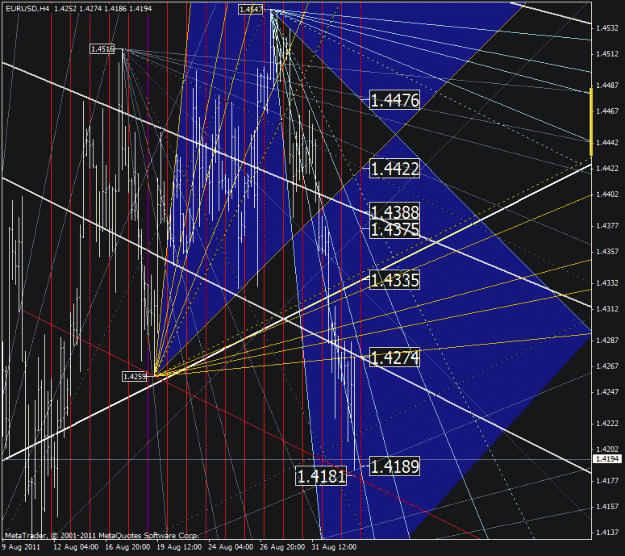Screen dimensions: 625x556
Task: Click the 1.4402 price scale value
Action: (x=607, y=194)
